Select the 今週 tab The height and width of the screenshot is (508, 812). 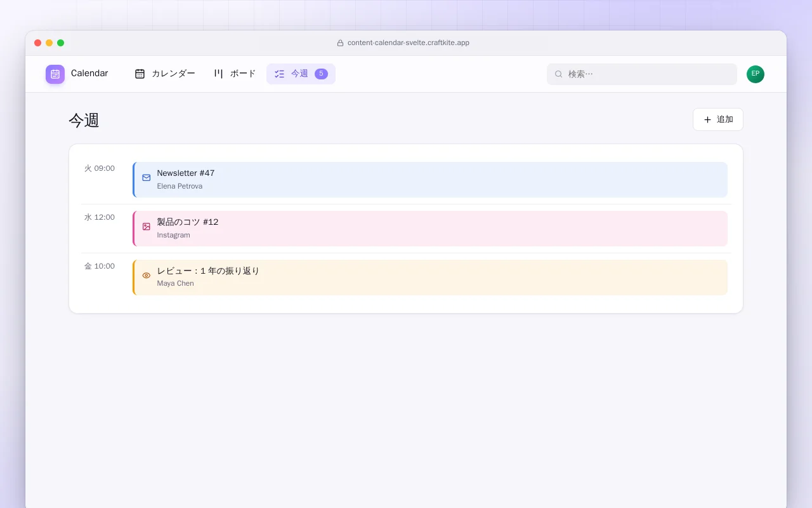tap(301, 74)
